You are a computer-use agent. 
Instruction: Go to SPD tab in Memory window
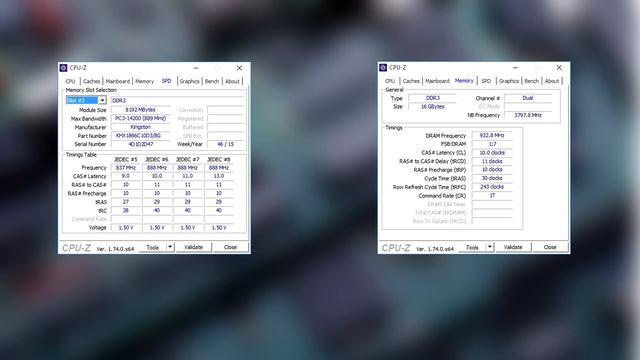pos(486,81)
